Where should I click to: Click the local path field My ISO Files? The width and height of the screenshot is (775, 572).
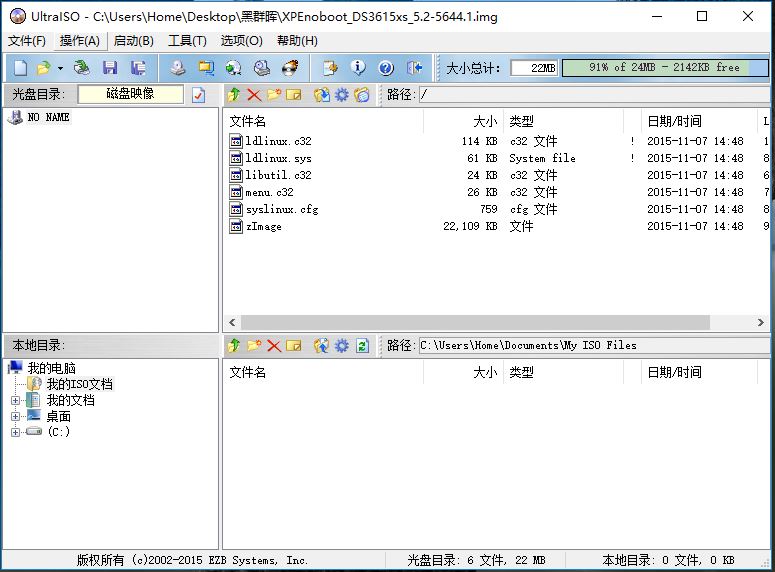[x=595, y=345]
